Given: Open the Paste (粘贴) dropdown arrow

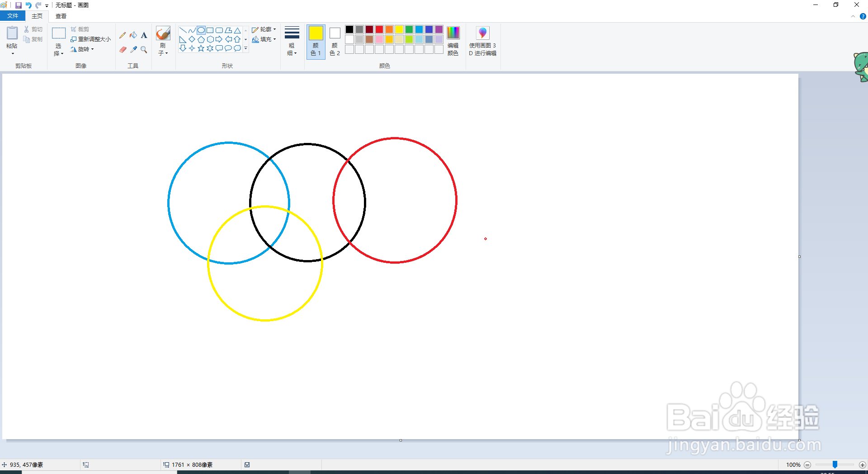Looking at the screenshot, I should click(13, 53).
